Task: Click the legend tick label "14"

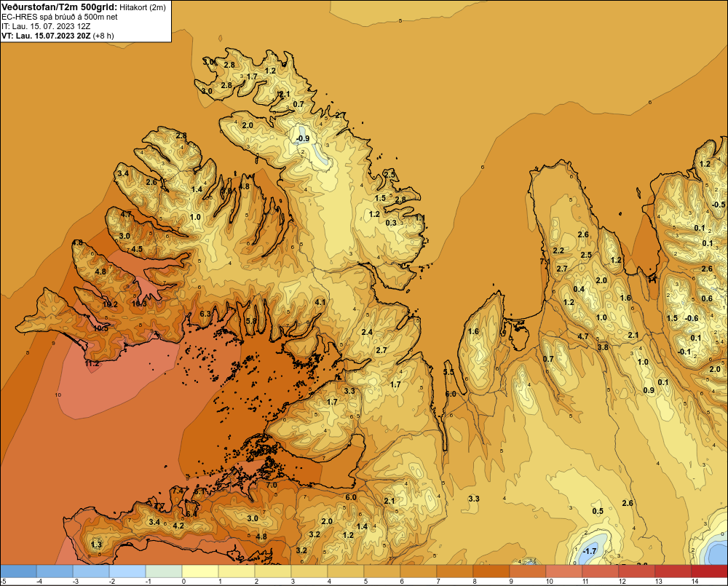Action: point(695,582)
